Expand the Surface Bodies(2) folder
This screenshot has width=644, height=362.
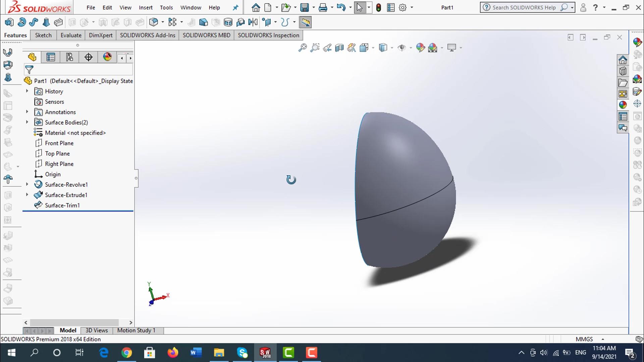pos(27,122)
